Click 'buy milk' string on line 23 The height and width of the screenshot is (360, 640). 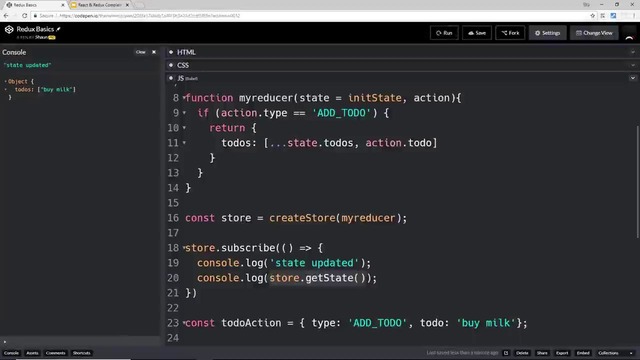pyautogui.click(x=486, y=323)
